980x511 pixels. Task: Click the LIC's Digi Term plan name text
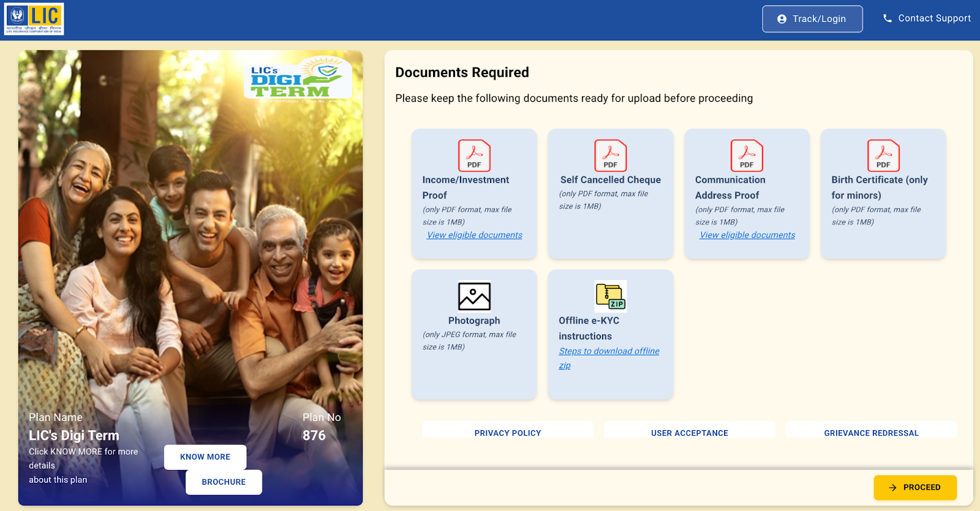74,436
